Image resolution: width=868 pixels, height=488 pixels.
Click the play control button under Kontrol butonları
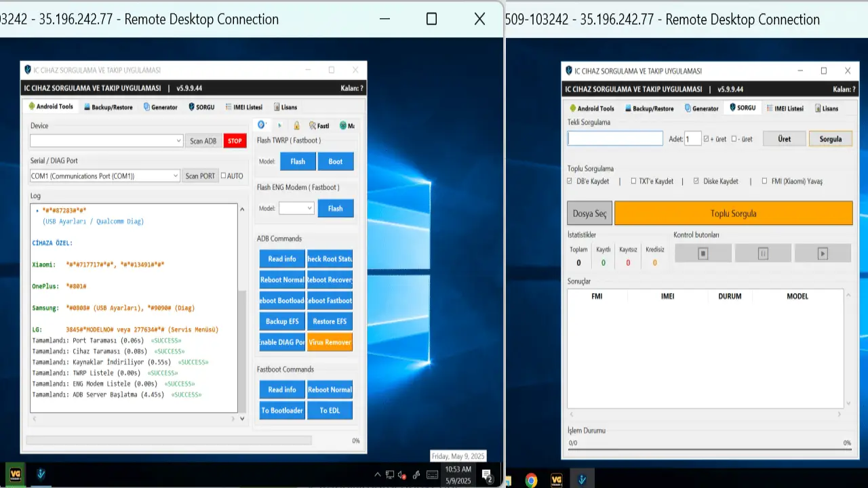click(823, 253)
